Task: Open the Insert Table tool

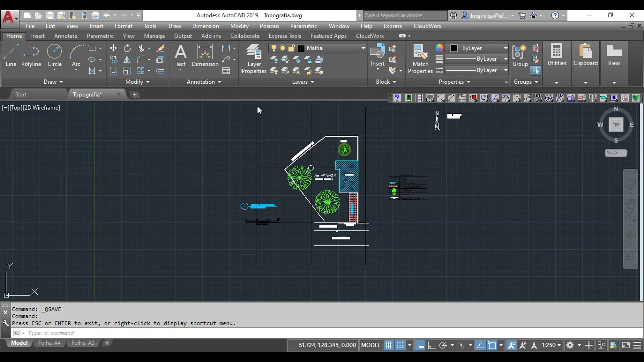Action: click(x=226, y=71)
